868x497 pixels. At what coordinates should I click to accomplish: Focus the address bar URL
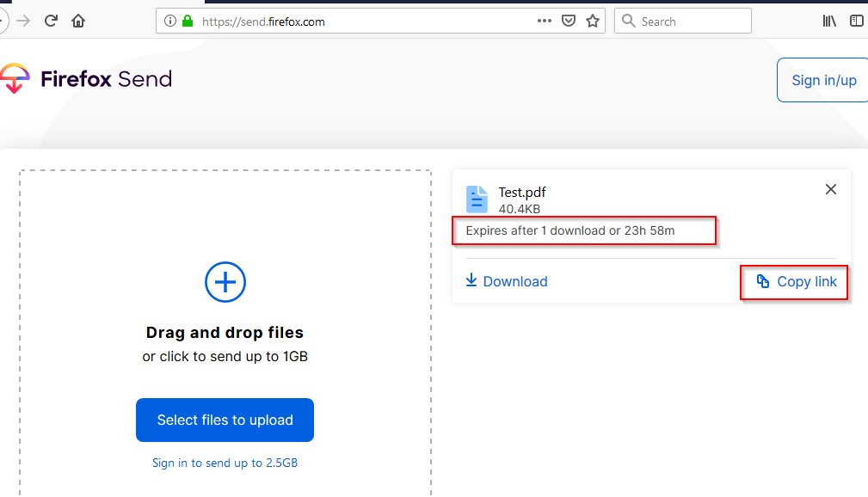click(x=344, y=21)
